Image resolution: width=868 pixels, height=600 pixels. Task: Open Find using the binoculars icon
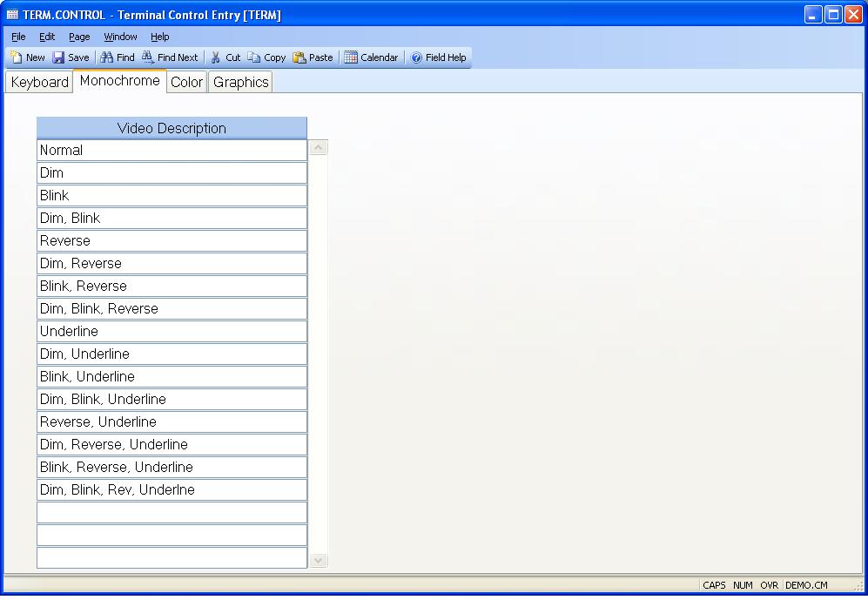click(107, 57)
